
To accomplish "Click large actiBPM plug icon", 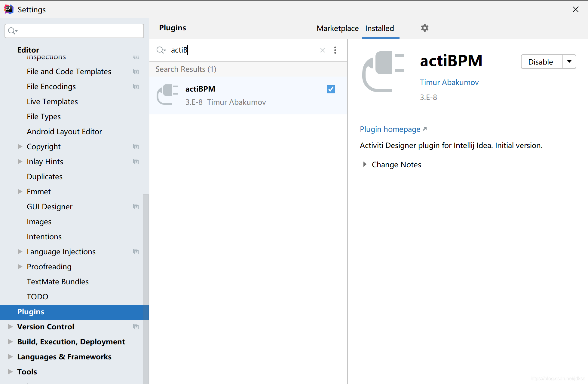I will coord(383,72).
